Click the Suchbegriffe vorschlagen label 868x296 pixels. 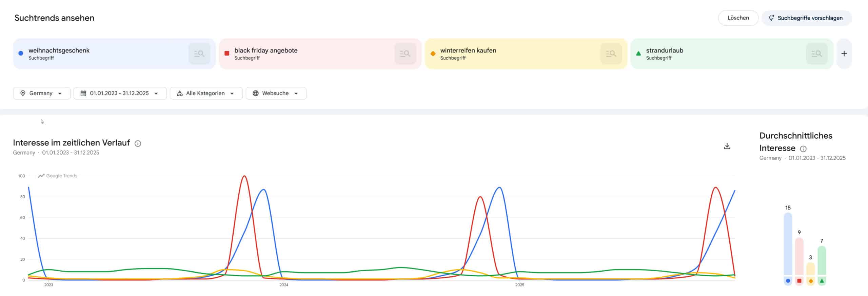[x=810, y=18]
